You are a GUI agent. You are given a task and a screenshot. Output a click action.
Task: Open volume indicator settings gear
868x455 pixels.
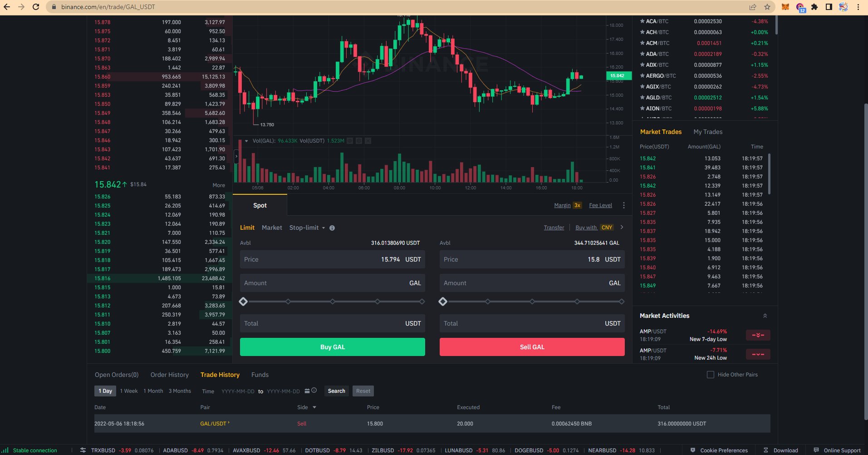pos(359,141)
